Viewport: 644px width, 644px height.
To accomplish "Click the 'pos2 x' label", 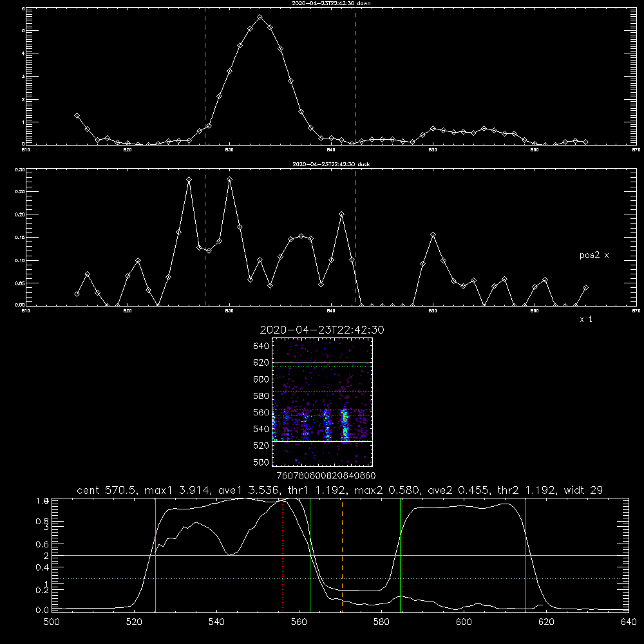I will pos(594,255).
